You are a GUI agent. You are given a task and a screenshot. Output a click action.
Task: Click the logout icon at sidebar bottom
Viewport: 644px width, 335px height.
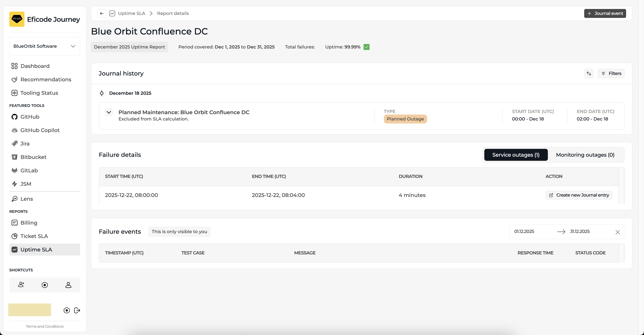(x=77, y=310)
